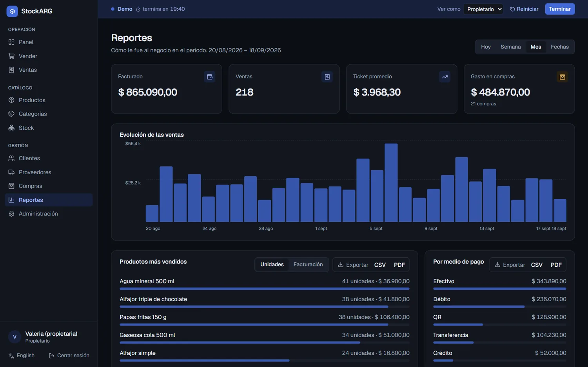Click the Facturado value $ 865.090,00
This screenshot has width=588, height=367.
pos(148,92)
